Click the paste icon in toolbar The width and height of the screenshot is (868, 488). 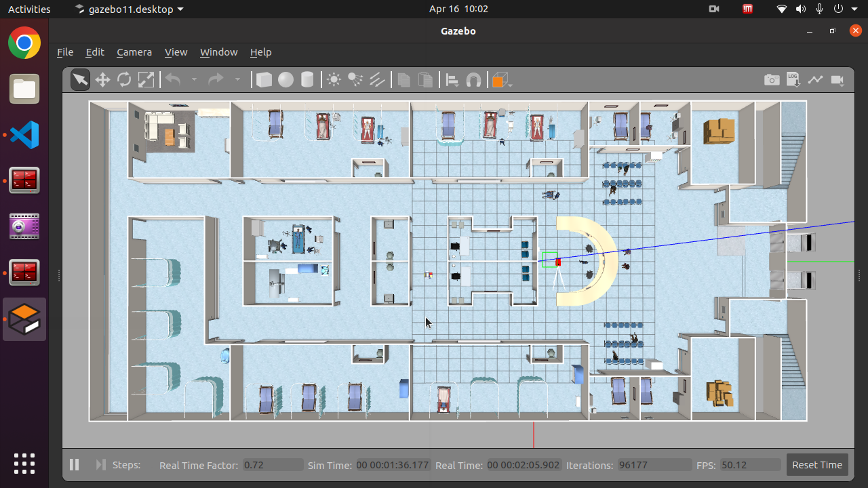coord(426,80)
